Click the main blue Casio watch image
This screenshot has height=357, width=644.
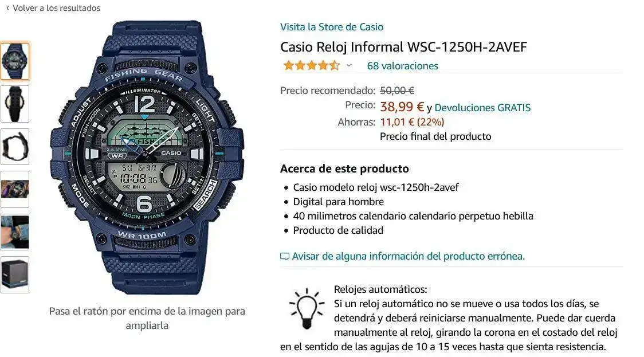pos(147,158)
